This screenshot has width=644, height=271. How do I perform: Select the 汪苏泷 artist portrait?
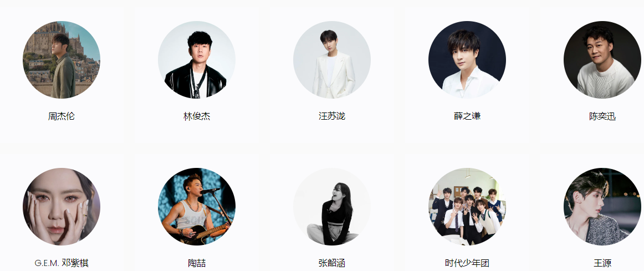332,60
